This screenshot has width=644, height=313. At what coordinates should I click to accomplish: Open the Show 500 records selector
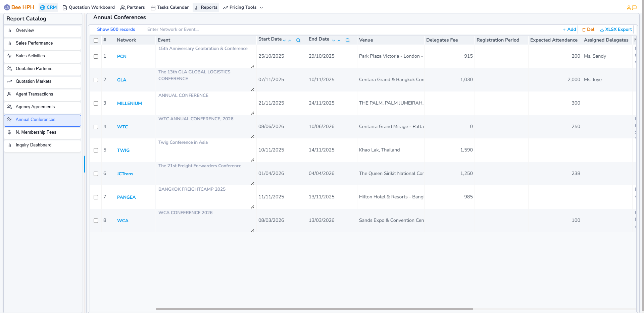point(116,29)
